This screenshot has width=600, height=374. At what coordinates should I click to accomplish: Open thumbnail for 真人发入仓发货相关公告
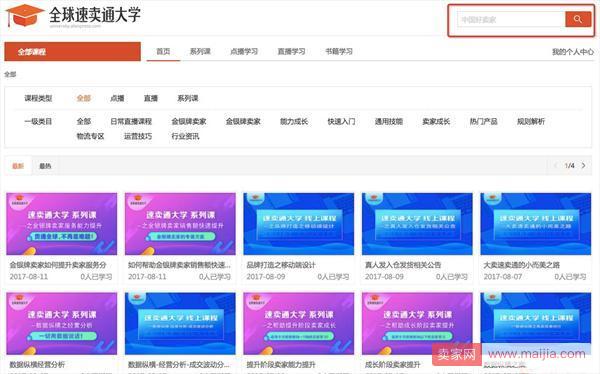[x=417, y=224]
